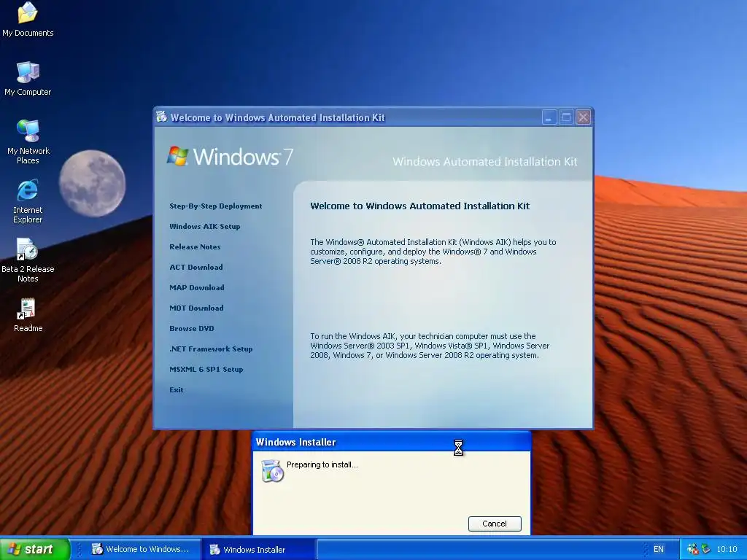Choose ACT Download

click(196, 268)
